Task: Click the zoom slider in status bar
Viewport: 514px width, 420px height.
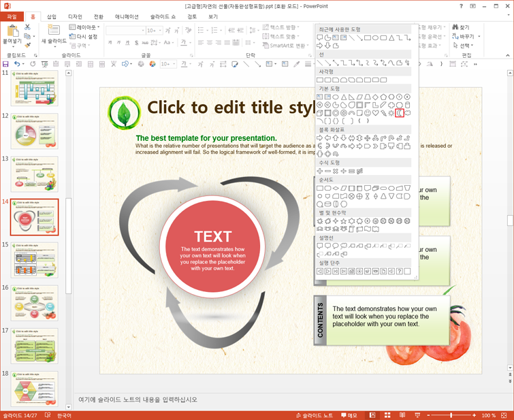Action: [x=451, y=415]
